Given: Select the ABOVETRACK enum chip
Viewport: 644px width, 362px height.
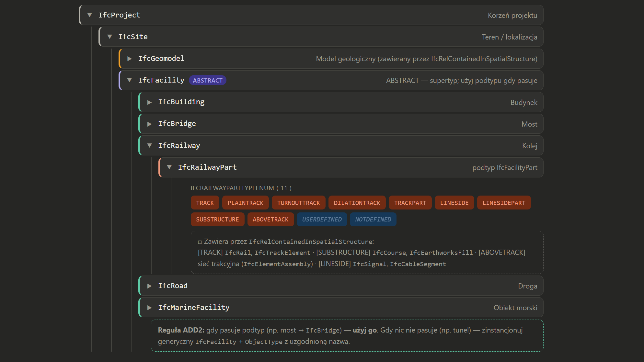Looking at the screenshot, I should [x=271, y=219].
